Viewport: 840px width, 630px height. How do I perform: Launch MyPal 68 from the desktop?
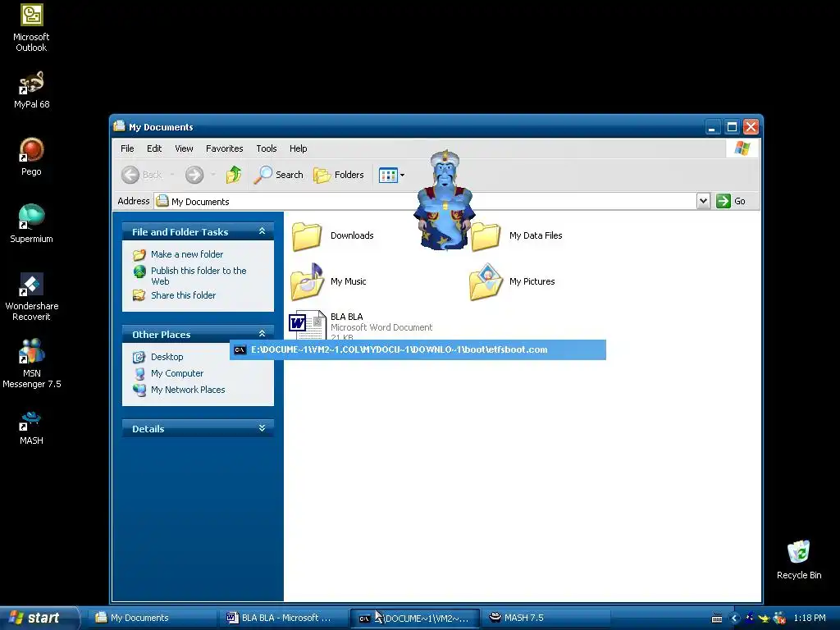(31, 90)
